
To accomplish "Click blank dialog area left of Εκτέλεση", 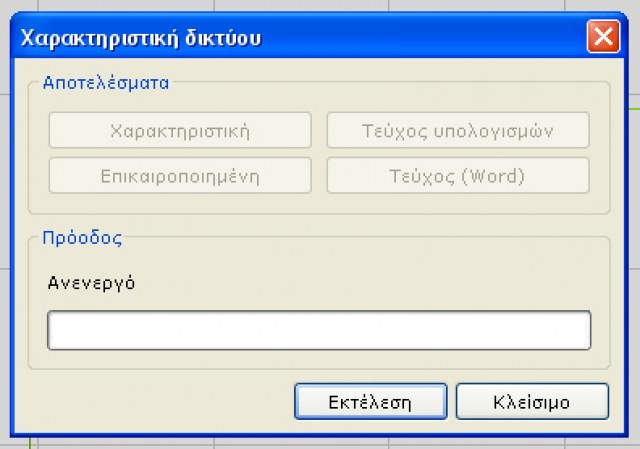I will 150,402.
